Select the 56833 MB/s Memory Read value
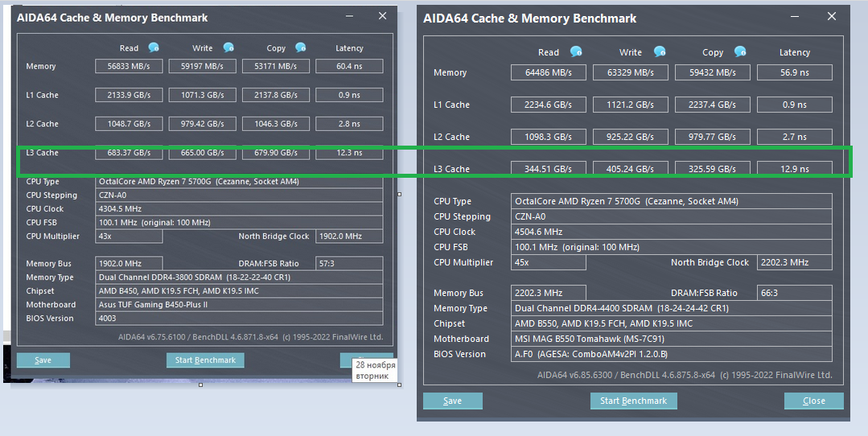The width and height of the screenshot is (868, 436). click(129, 66)
